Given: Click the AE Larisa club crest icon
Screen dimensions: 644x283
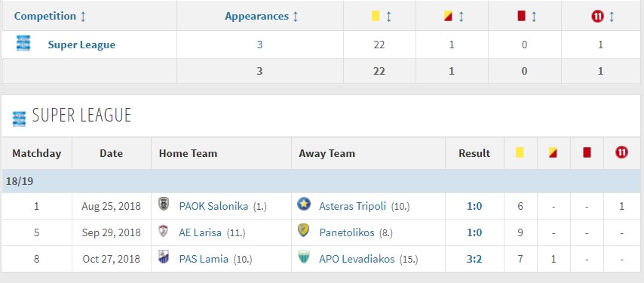Looking at the screenshot, I should click(164, 231).
